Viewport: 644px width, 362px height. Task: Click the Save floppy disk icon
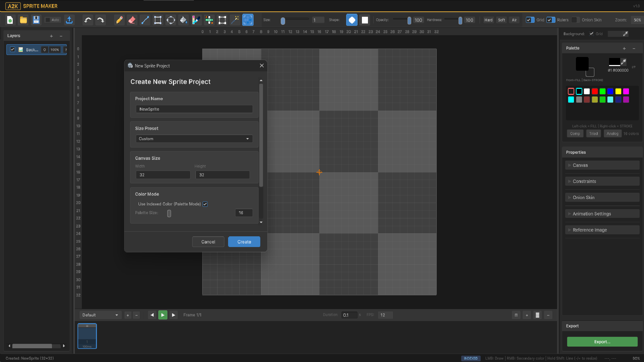(x=36, y=20)
